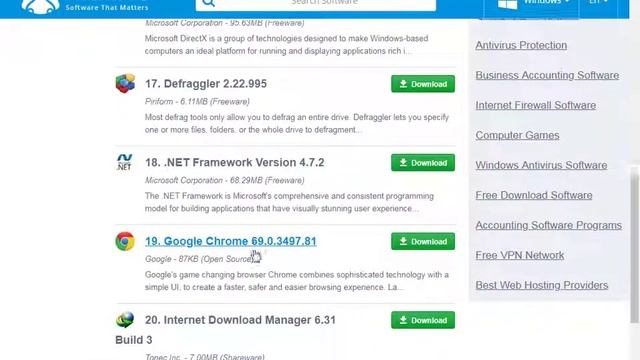Viewport: 640px width, 360px height.
Task: Click the Google Chrome logo icon
Action: (125, 241)
